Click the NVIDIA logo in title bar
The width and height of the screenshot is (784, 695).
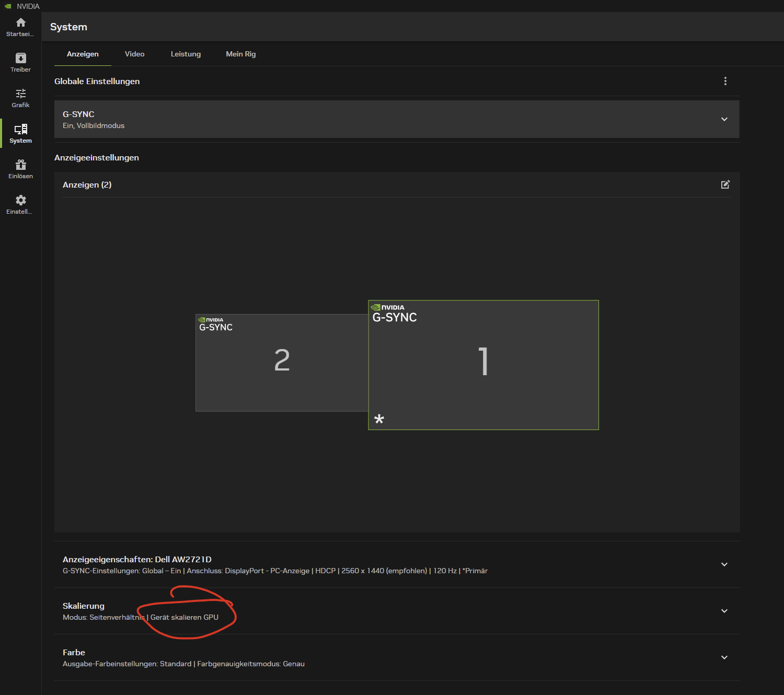click(8, 6)
